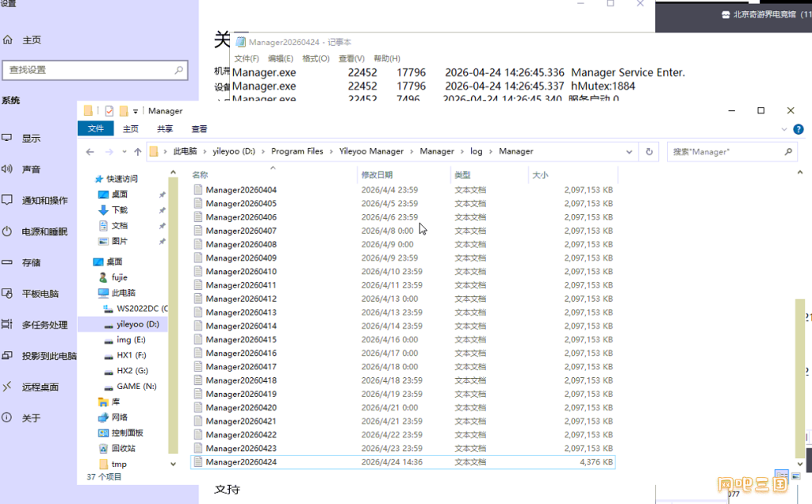Refresh the Manager folder view
This screenshot has height=504, width=812.
pyautogui.click(x=649, y=151)
